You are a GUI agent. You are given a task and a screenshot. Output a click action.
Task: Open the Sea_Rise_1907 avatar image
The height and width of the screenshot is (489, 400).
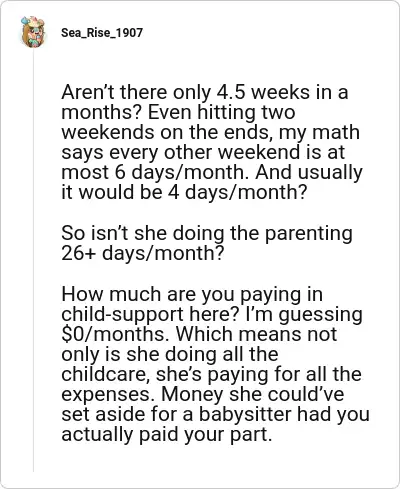coord(33,32)
